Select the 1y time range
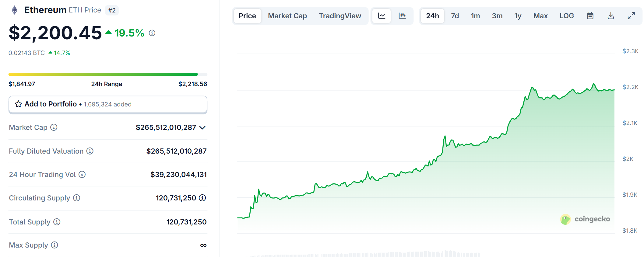The image size is (644, 257). [x=518, y=16]
